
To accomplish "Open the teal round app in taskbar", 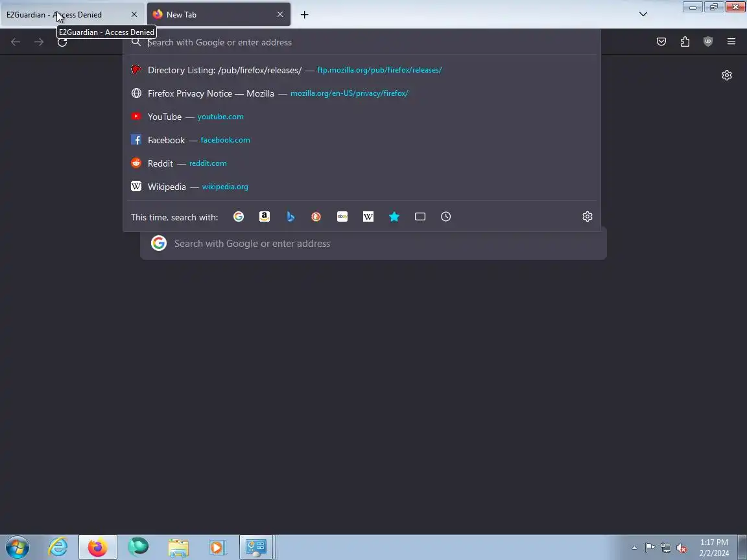I will tap(138, 546).
